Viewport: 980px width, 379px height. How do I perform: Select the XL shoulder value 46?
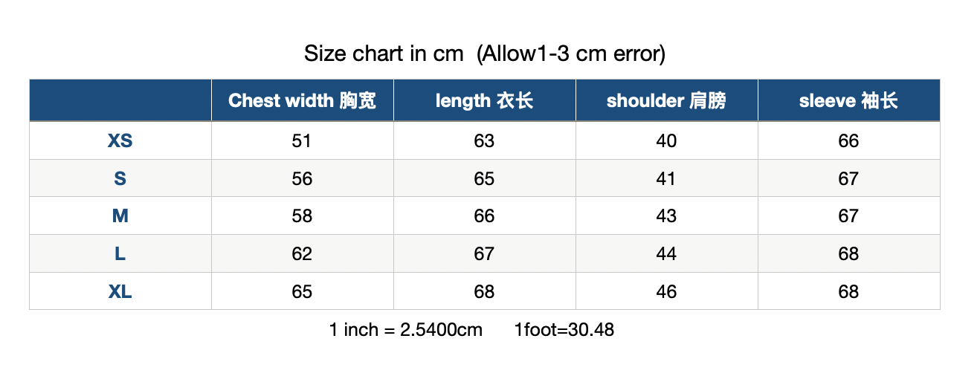(x=666, y=291)
